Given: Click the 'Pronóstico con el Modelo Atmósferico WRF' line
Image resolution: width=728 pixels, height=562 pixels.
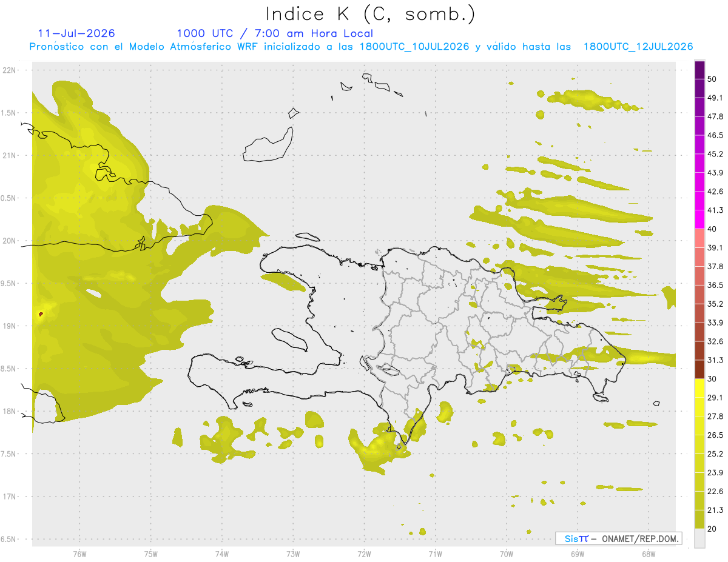Looking at the screenshot, I should point(361,47).
